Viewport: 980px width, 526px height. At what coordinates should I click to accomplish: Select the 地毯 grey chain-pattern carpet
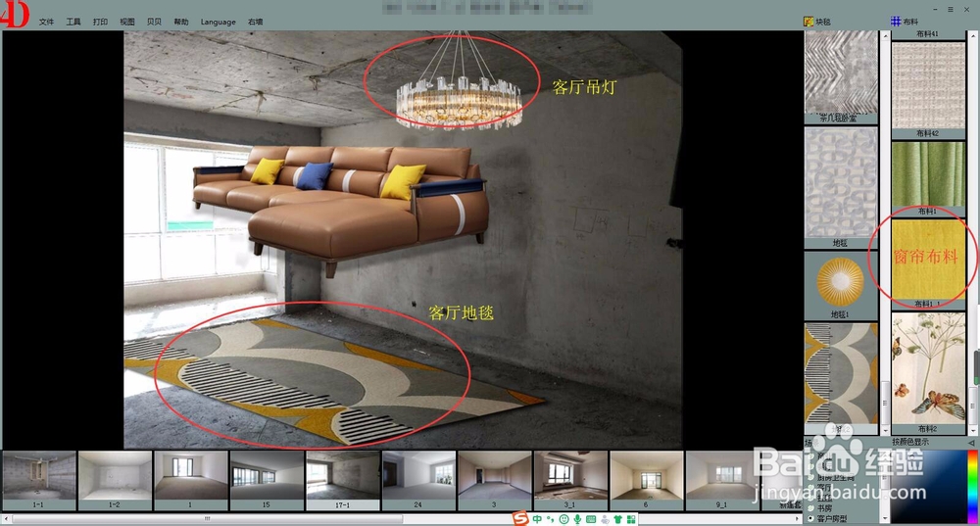[x=841, y=188]
